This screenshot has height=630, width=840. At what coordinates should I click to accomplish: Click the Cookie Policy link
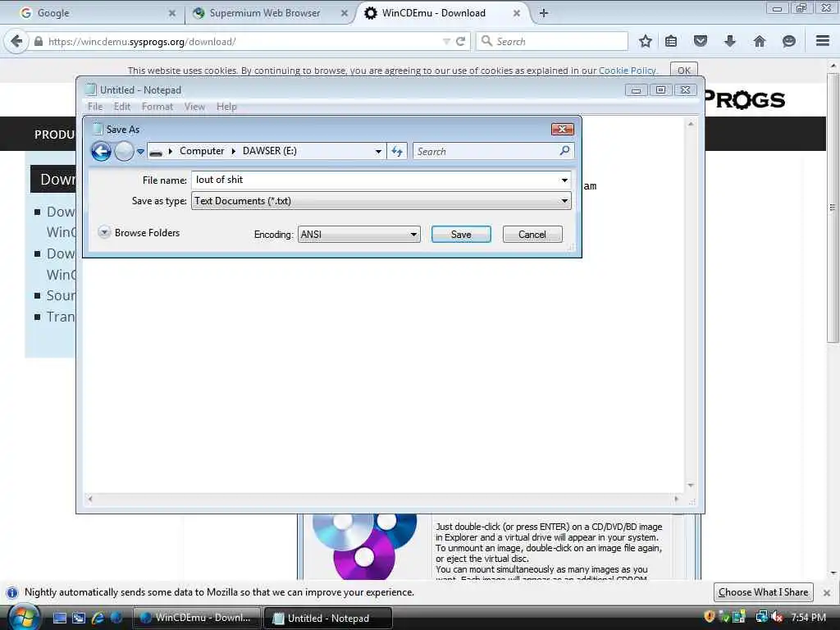tap(627, 71)
